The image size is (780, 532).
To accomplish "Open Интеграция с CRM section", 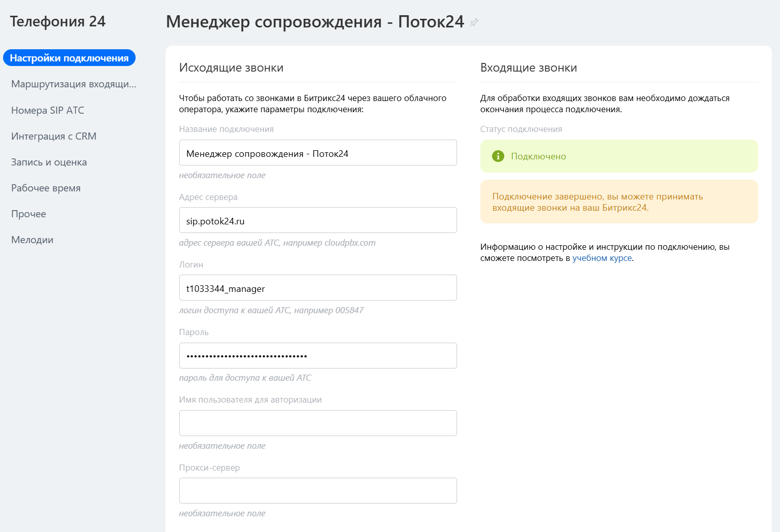I will (54, 136).
